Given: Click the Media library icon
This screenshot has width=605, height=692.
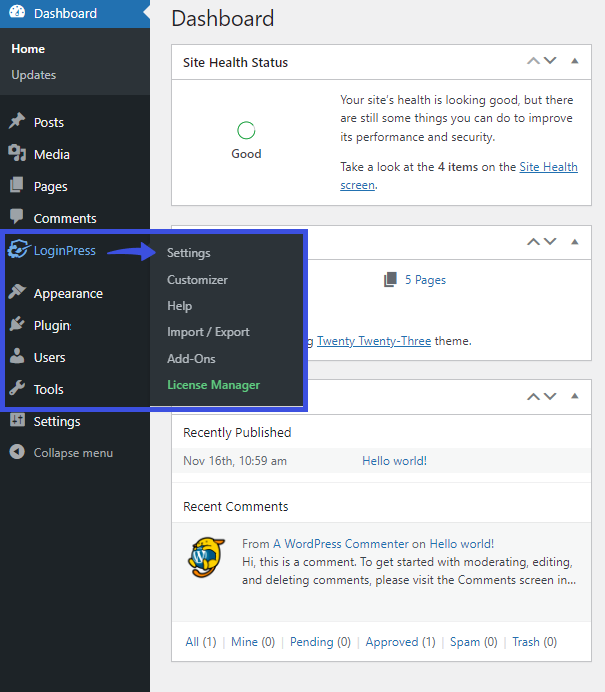Looking at the screenshot, I should (x=17, y=153).
